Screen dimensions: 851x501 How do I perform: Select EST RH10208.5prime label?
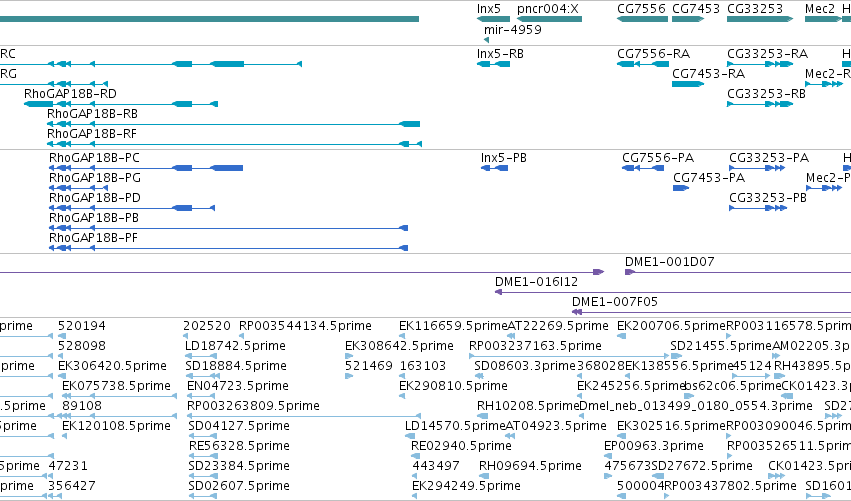point(528,407)
